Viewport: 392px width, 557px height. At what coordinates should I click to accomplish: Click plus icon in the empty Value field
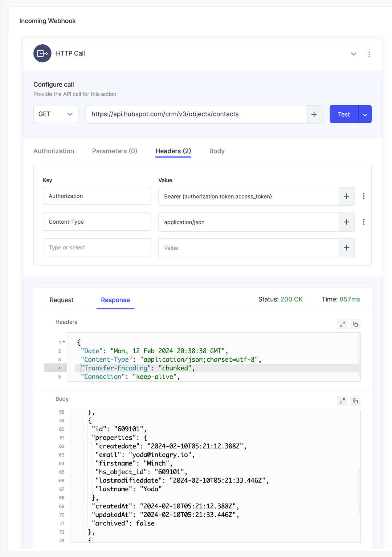point(347,248)
